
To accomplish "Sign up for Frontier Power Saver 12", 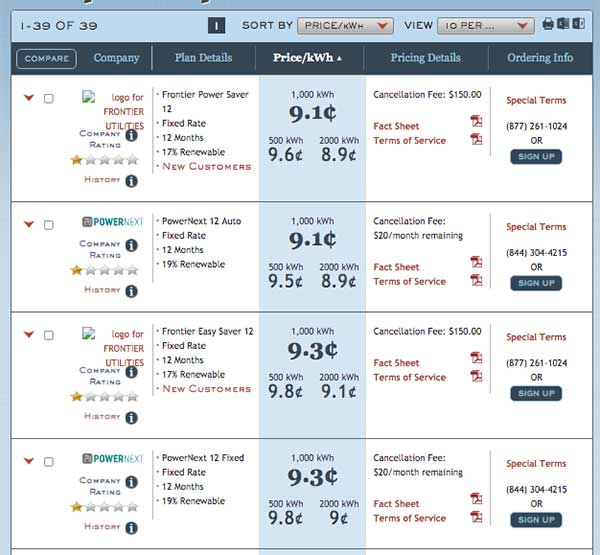I will point(536,157).
